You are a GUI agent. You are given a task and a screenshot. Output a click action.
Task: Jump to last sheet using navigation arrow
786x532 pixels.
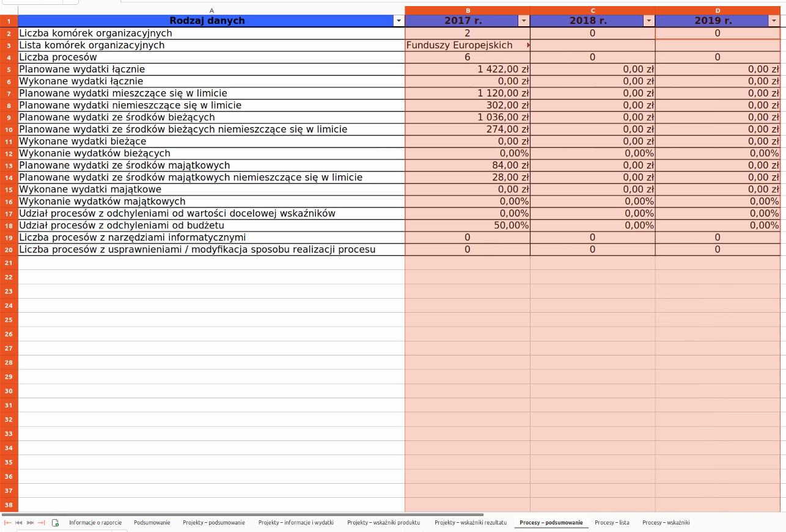tap(42, 523)
